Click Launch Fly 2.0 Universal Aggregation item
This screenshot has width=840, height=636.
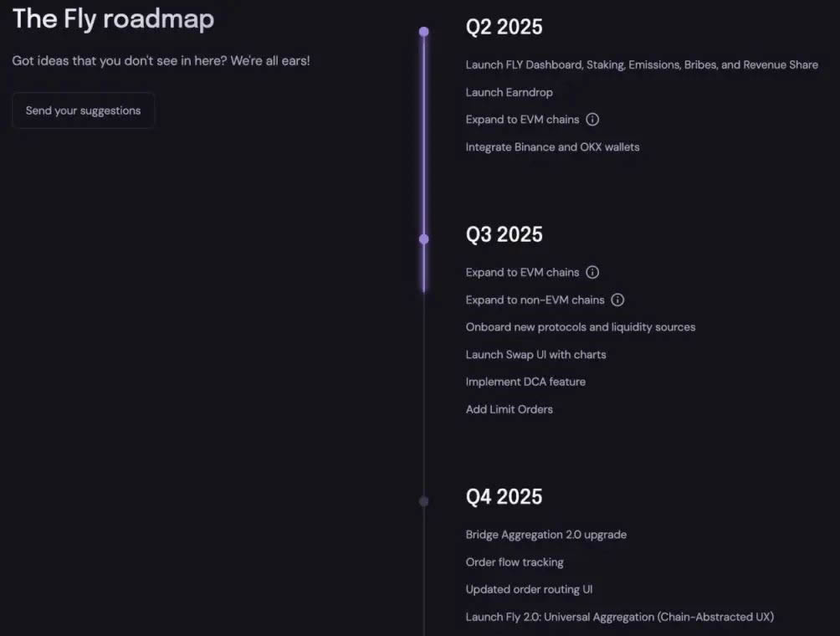pos(619,617)
